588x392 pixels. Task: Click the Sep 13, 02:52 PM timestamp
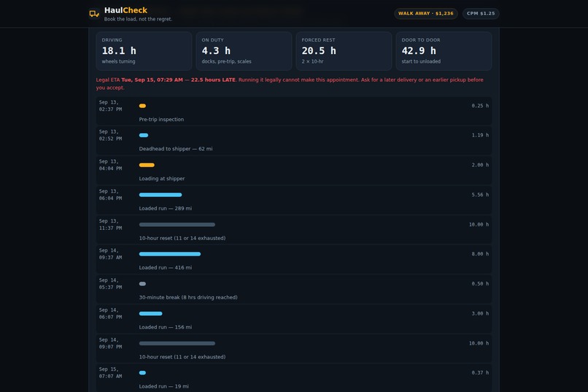(x=111, y=135)
